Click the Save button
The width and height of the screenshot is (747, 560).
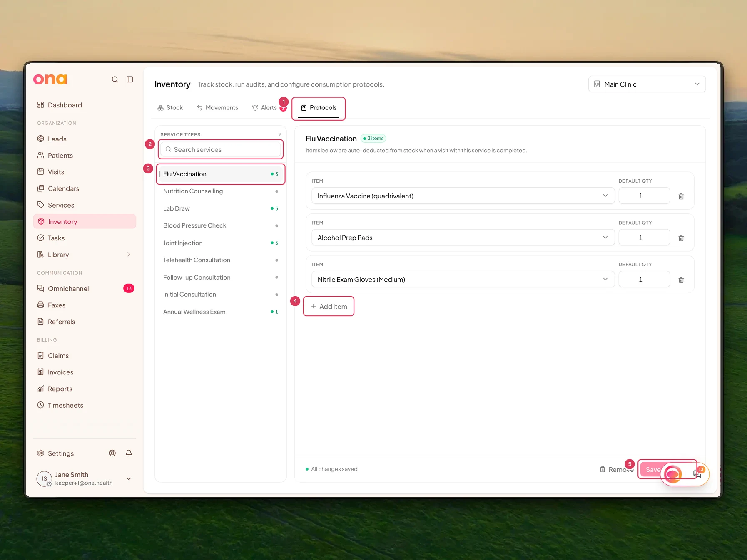(653, 470)
